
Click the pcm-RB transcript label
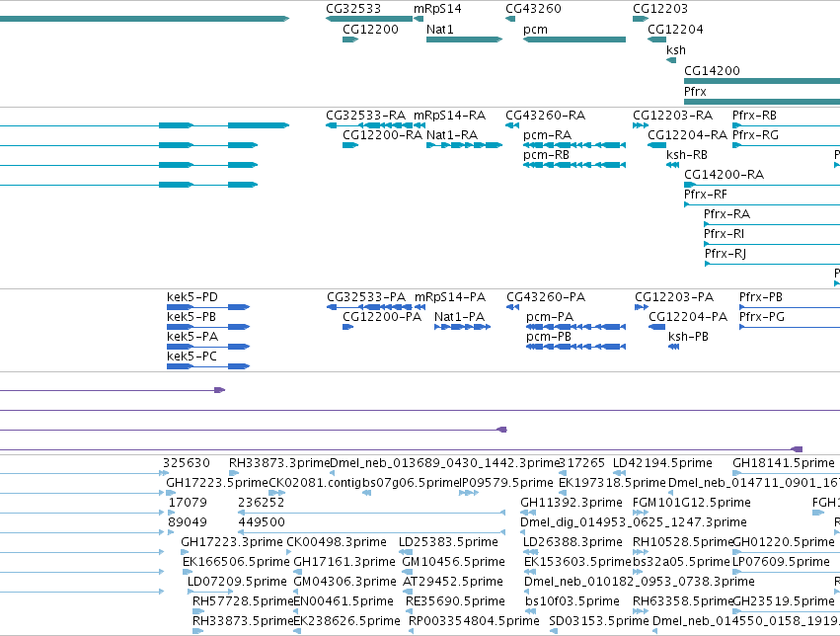[x=546, y=155]
